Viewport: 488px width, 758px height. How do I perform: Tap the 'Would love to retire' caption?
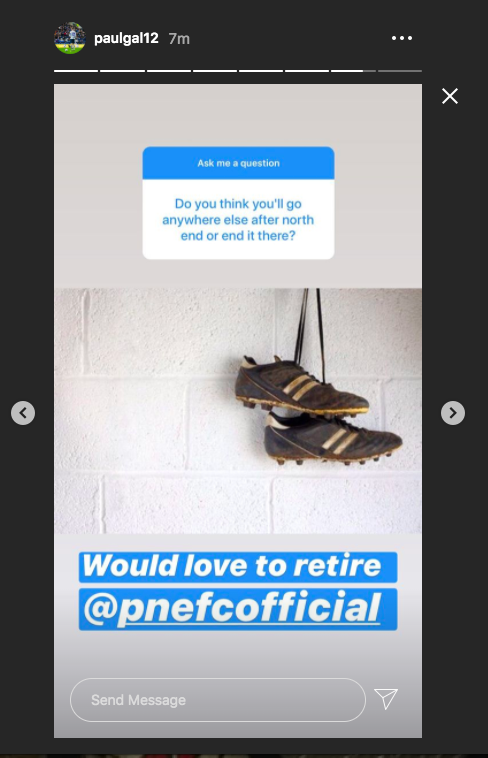[x=232, y=566]
